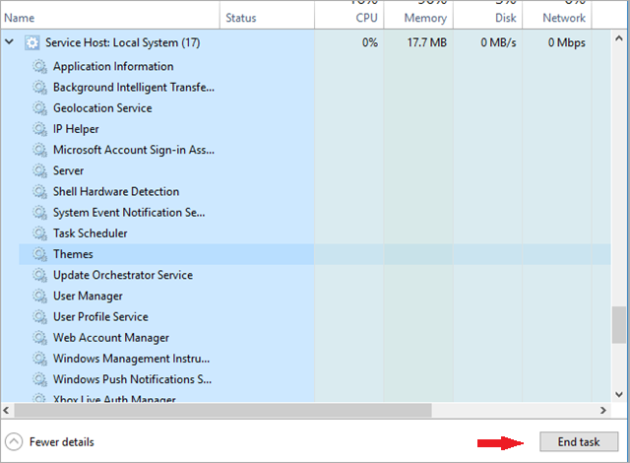Click the 17.7 MB memory value
The image size is (630, 463).
(x=427, y=42)
